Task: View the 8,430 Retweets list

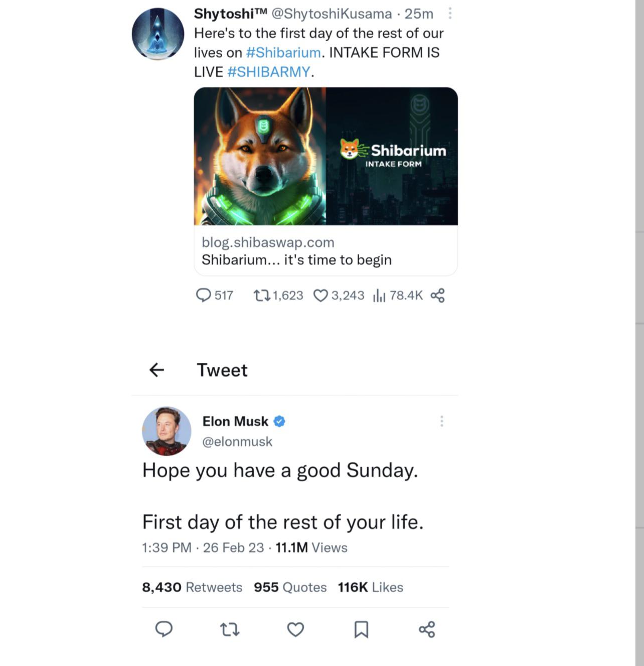Action: (x=192, y=587)
